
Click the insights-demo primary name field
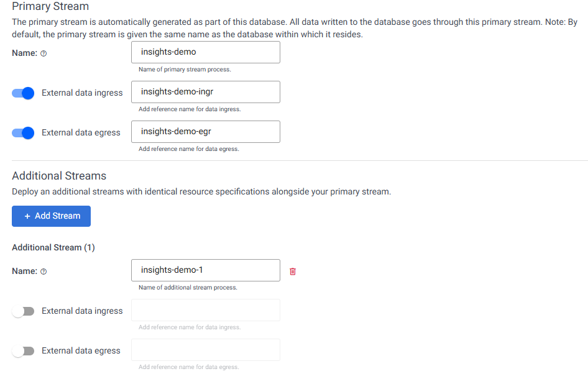point(206,52)
